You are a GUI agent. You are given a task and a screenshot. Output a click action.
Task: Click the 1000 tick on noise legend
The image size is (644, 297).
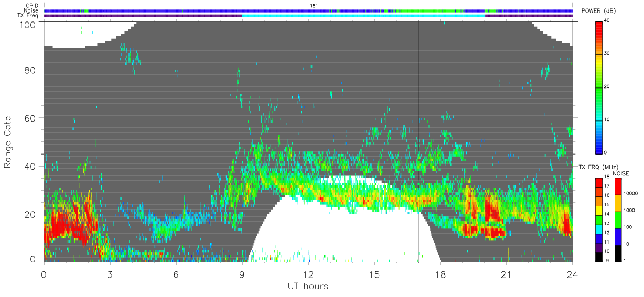[630, 210]
